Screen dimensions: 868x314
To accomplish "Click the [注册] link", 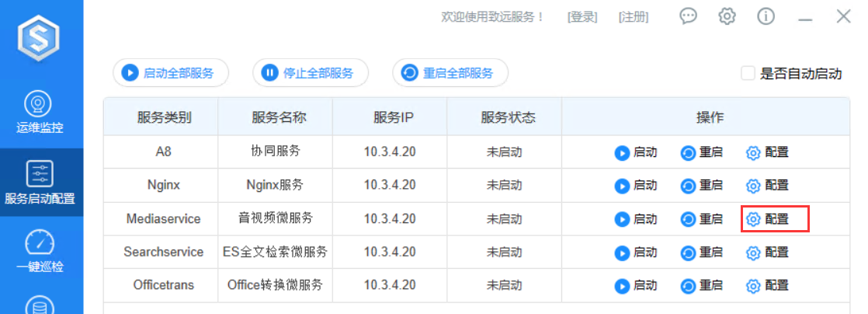I will pos(634,17).
